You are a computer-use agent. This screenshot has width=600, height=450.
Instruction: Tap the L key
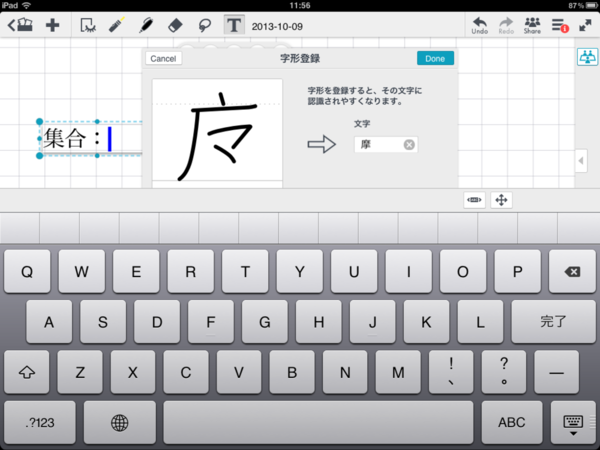[x=480, y=321]
